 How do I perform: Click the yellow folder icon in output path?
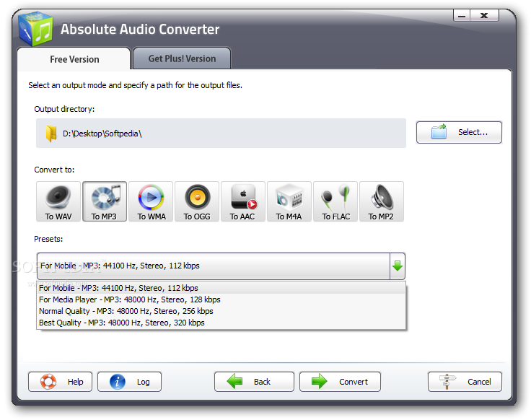(51, 134)
